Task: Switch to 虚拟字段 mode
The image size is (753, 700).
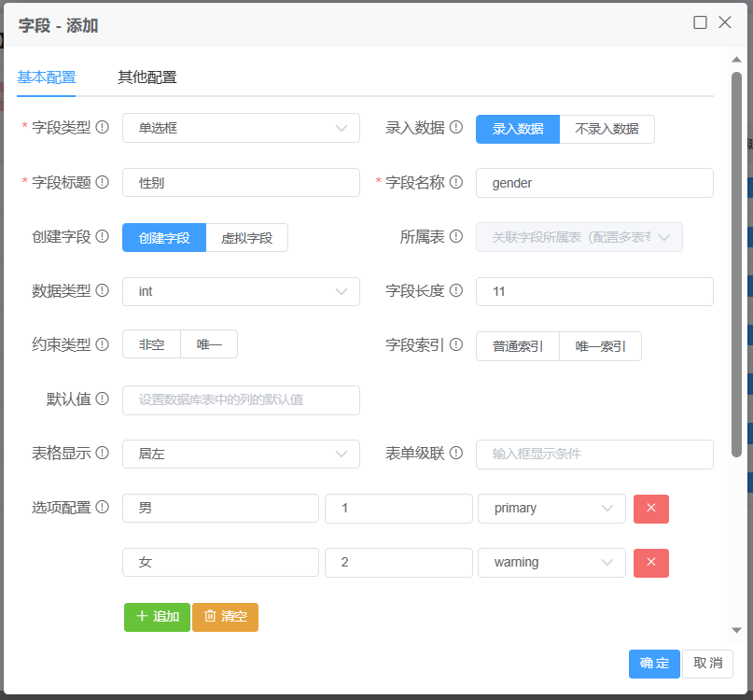Action: 246,238
